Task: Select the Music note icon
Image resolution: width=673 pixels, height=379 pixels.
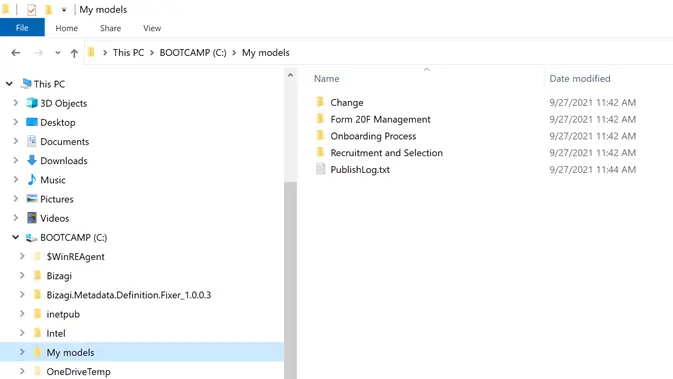Action: pos(32,179)
